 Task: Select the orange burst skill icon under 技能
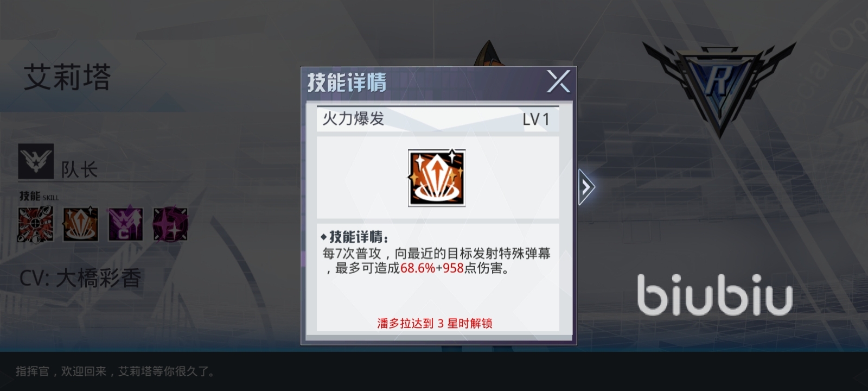pos(80,224)
